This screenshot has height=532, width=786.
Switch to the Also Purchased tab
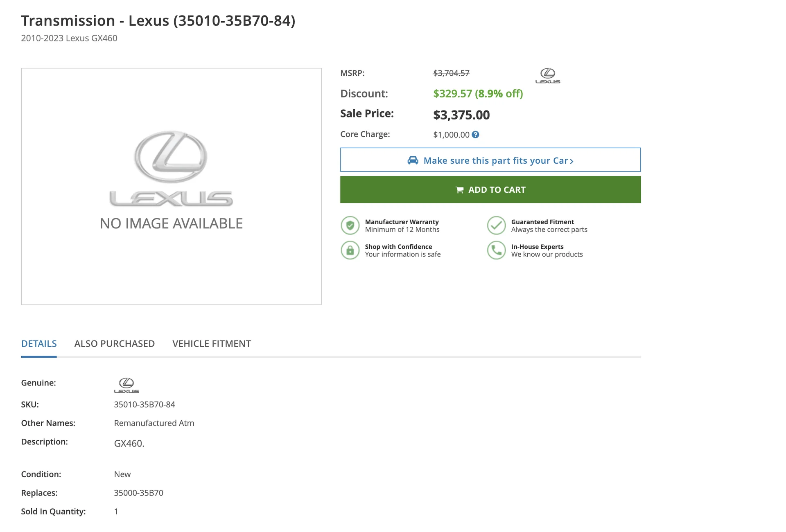pyautogui.click(x=115, y=344)
